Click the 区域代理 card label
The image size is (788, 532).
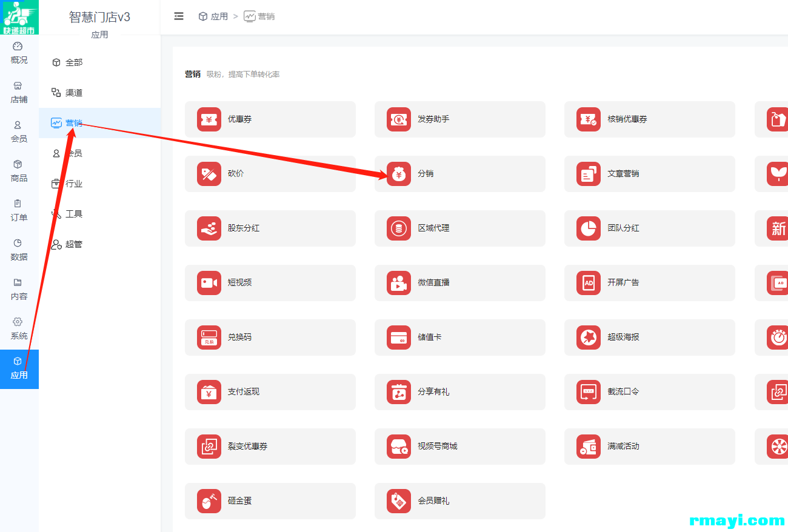[x=433, y=228]
